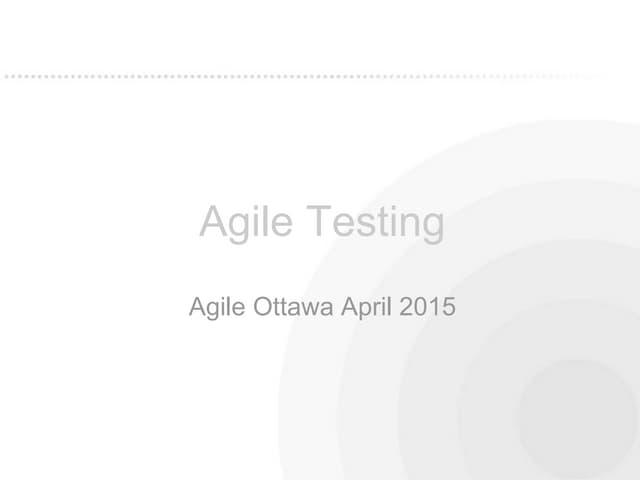Click the capital "A" of the large title

(213, 221)
